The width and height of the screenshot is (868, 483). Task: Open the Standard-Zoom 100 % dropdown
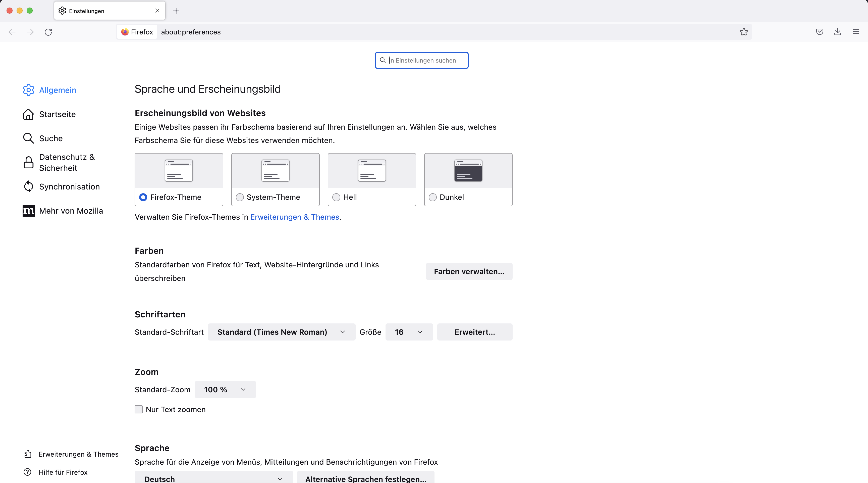click(225, 390)
